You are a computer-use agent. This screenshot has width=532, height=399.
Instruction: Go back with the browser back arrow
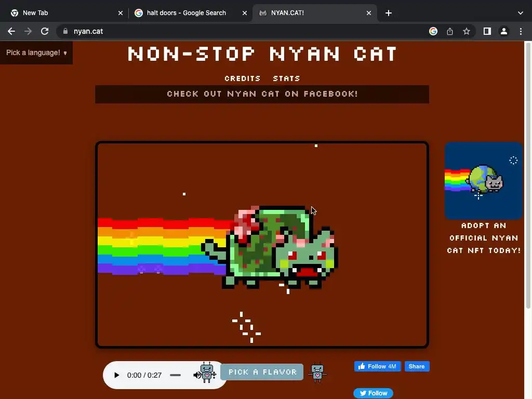coord(11,31)
